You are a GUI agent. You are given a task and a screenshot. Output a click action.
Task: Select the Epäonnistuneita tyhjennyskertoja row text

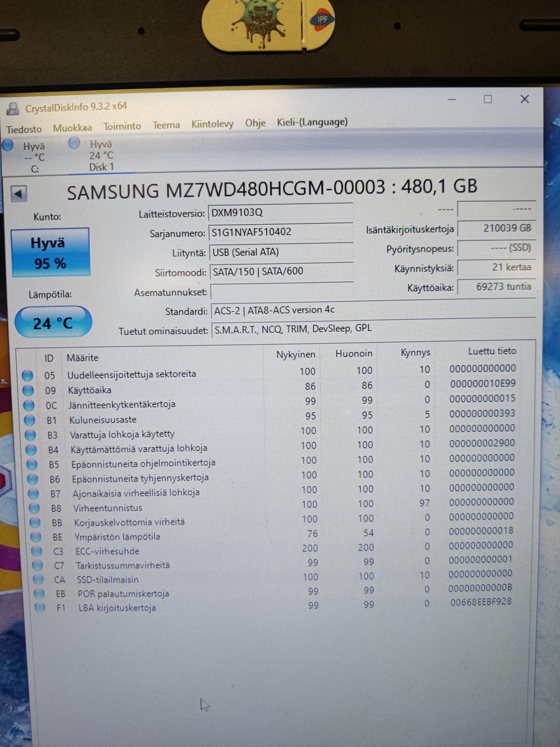click(x=141, y=478)
